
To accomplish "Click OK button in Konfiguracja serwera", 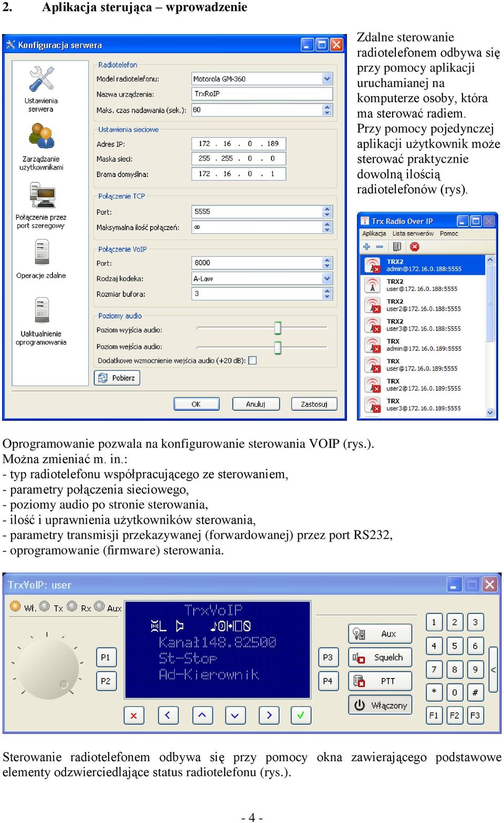I will (196, 404).
